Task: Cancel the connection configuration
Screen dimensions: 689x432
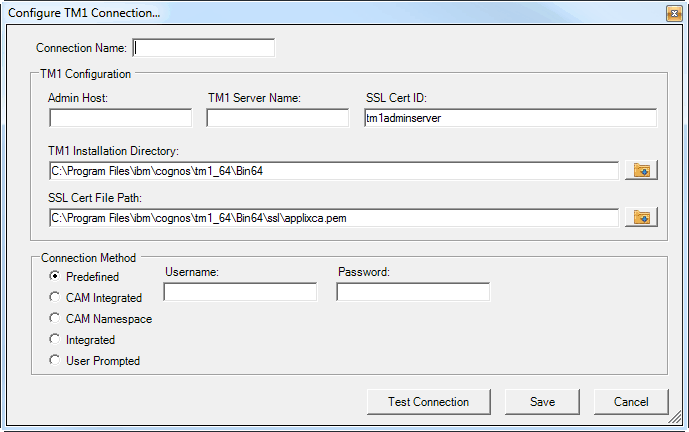Action: coord(631,402)
